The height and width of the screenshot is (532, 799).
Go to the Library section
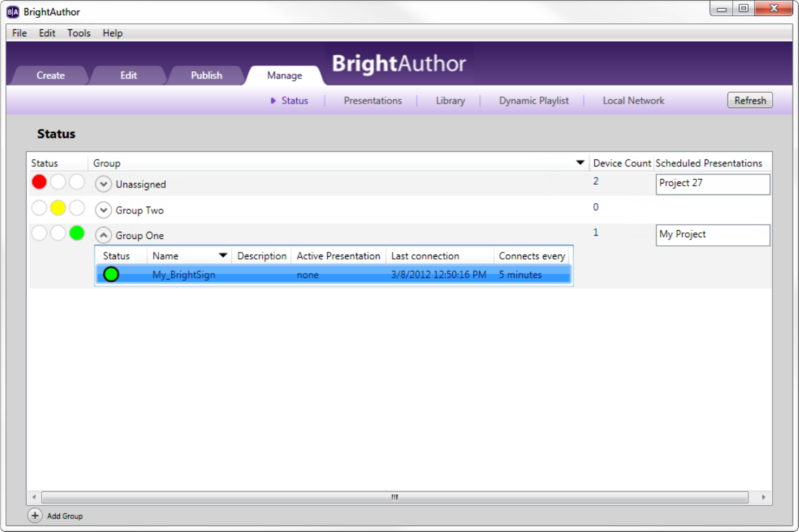click(450, 101)
